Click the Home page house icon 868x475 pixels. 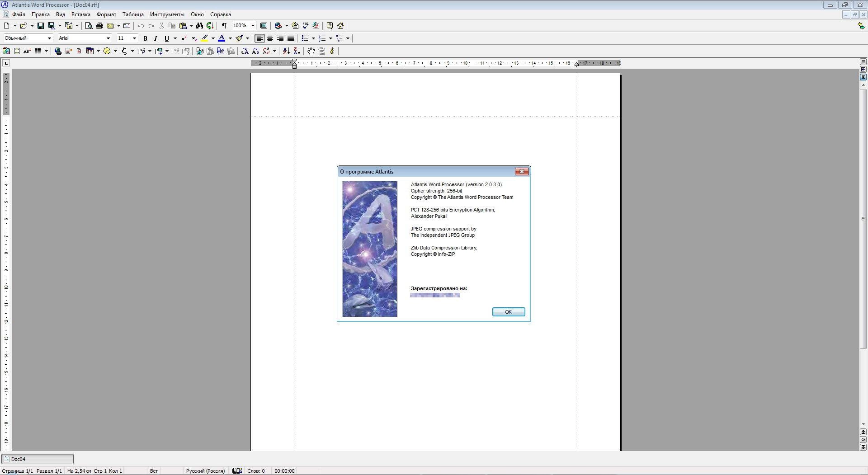coord(340,26)
